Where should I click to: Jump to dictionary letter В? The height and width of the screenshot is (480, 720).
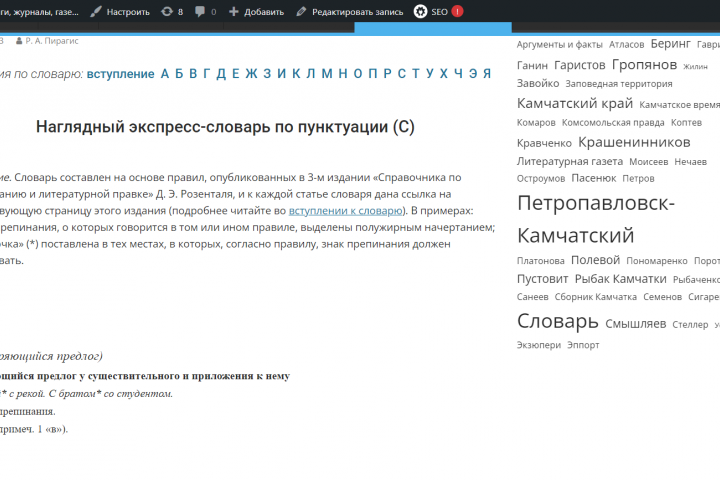pyautogui.click(x=193, y=73)
